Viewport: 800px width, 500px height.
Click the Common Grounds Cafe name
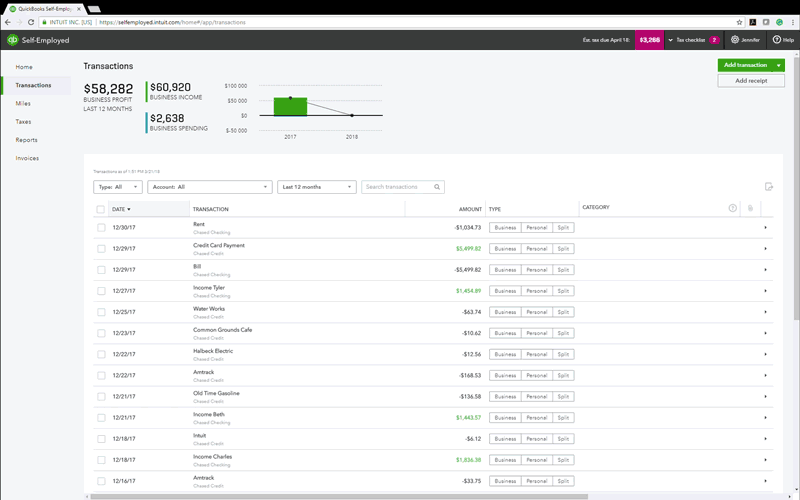(x=222, y=330)
